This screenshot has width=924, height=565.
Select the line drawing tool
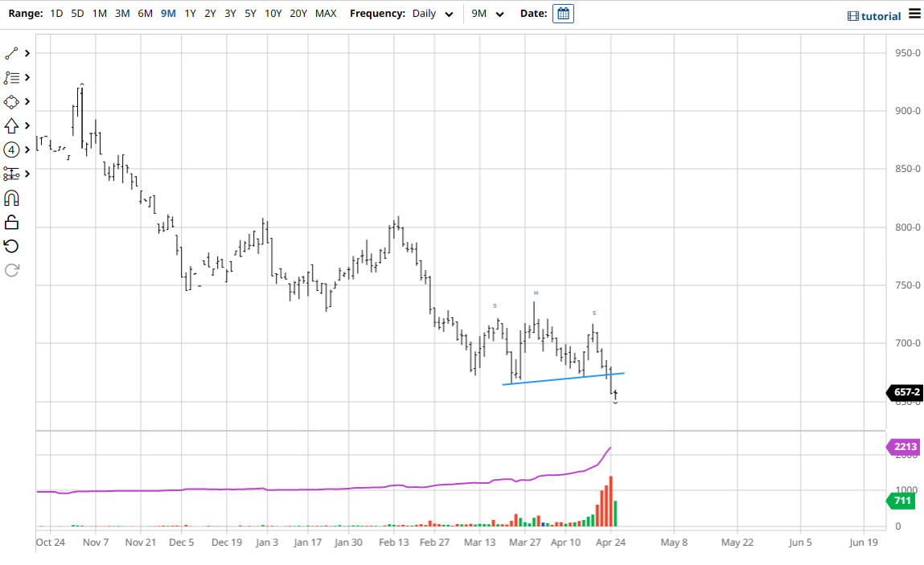tap(11, 54)
